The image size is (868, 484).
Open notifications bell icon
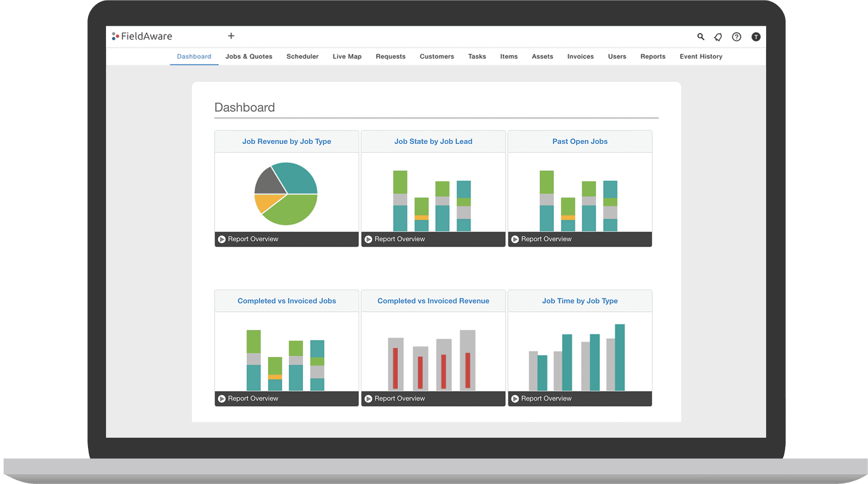718,37
